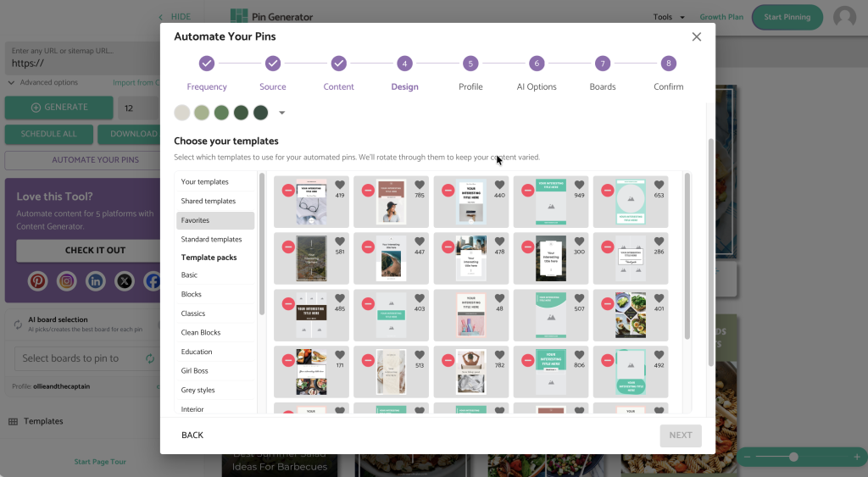Pick the lightest beige color swatch
This screenshot has width=868, height=477.
click(x=182, y=113)
